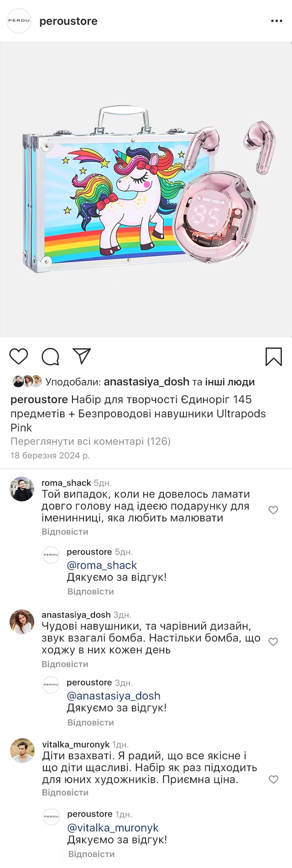This screenshot has height=868, width=292.
Task: Open the three-dot more options menu
Action: pos(276,21)
